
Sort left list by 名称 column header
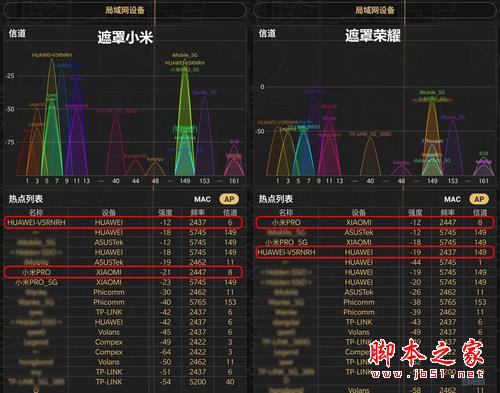coord(36,212)
